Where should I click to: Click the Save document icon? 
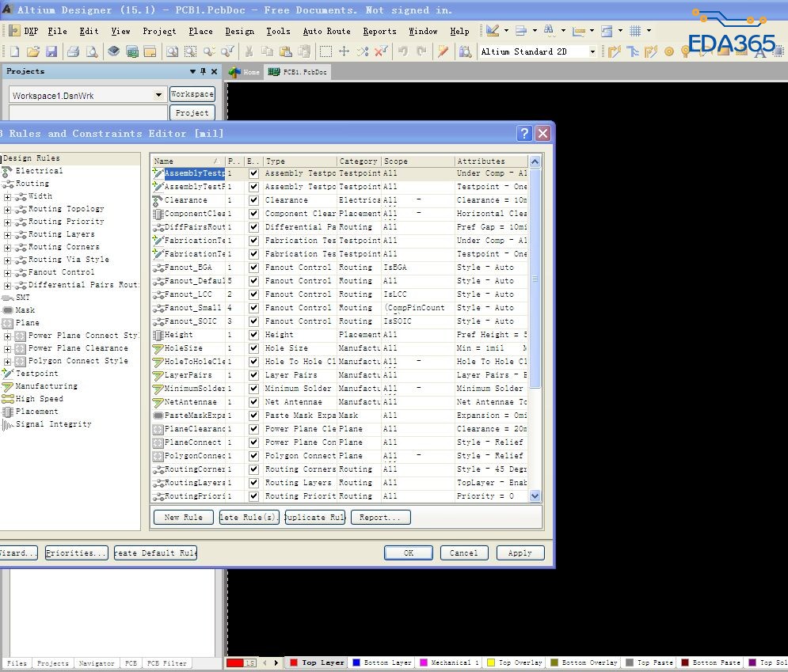point(51,51)
